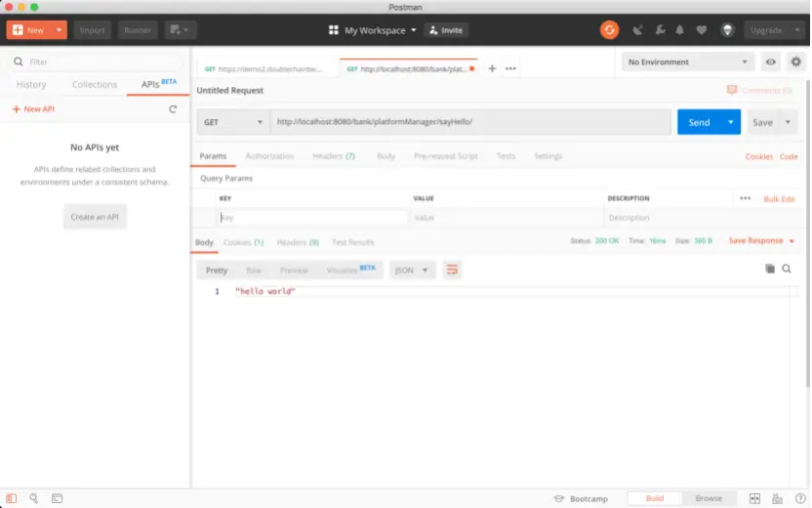This screenshot has height=508, width=812.
Task: Switch to Browse mode
Action: (x=709, y=498)
